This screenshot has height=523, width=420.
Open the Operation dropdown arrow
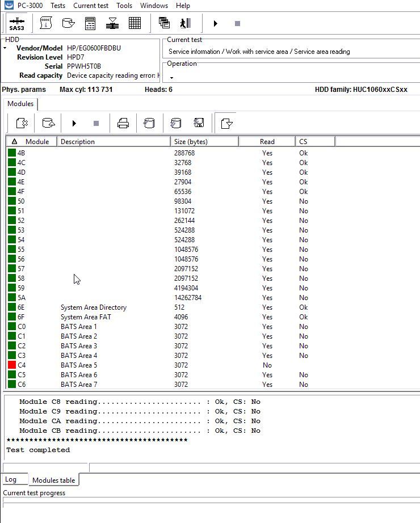click(171, 78)
